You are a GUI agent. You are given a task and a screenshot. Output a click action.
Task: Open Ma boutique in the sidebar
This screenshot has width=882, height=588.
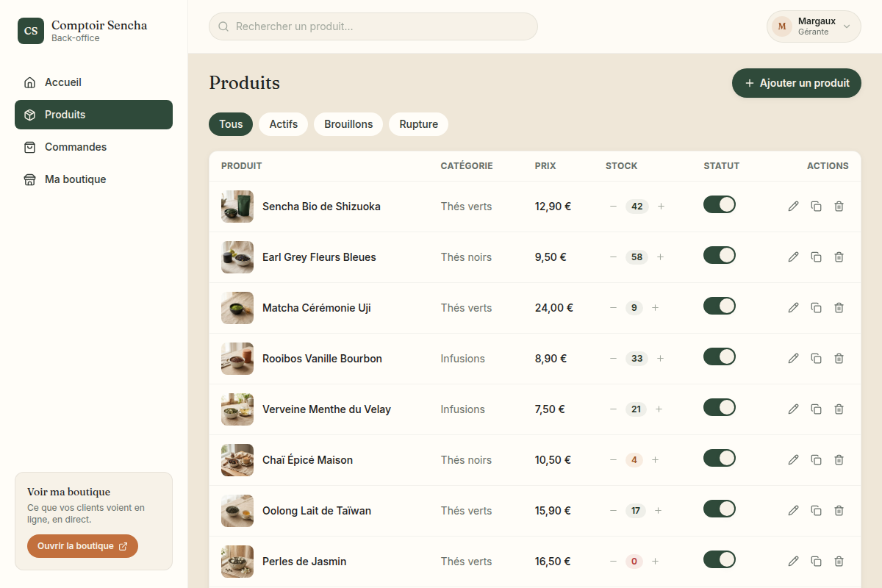click(93, 179)
